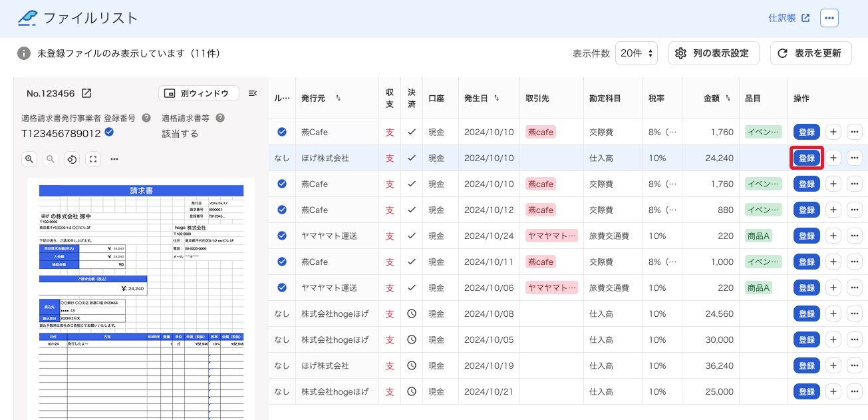Open ellipsis menu on 燕Cafe 2024/10/11 row
This screenshot has width=868, height=420.
pos(855,262)
